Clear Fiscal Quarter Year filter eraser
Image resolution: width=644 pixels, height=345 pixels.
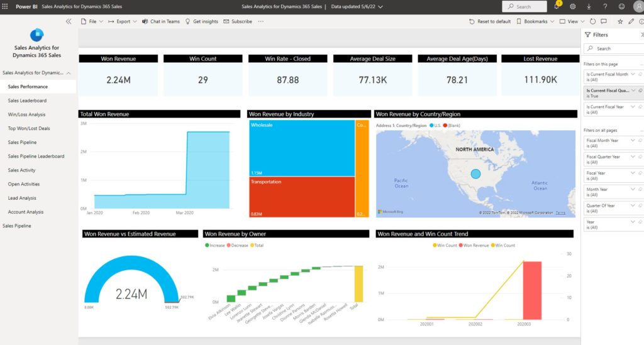coord(640,156)
